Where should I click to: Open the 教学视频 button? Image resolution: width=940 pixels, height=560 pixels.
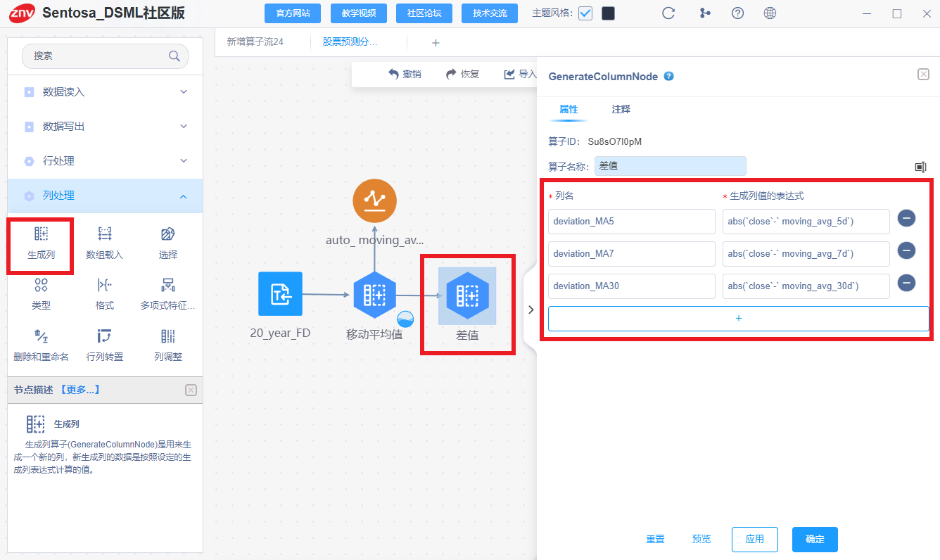point(358,13)
